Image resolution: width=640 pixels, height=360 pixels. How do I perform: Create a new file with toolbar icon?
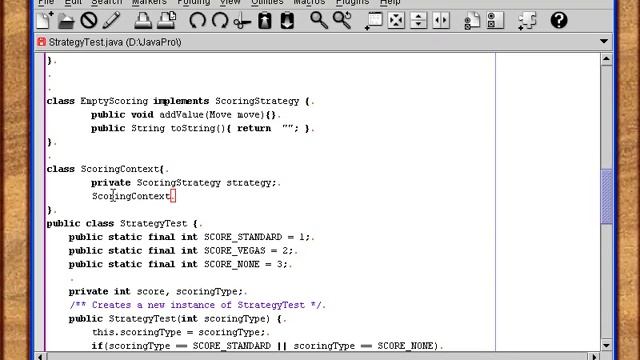coord(44,20)
